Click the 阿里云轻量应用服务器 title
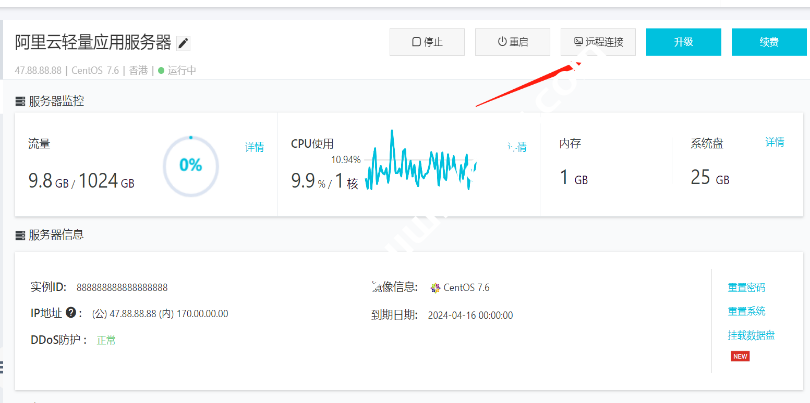810x403 pixels. 93,42
